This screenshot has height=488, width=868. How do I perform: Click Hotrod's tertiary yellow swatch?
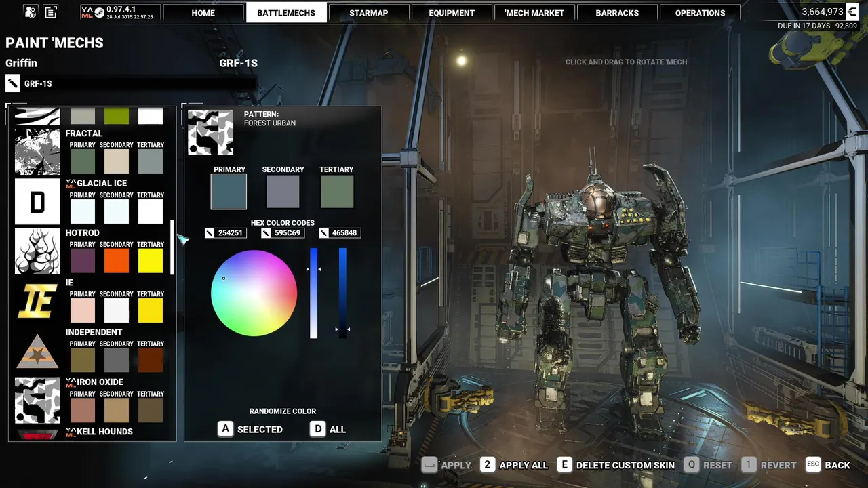pos(151,261)
